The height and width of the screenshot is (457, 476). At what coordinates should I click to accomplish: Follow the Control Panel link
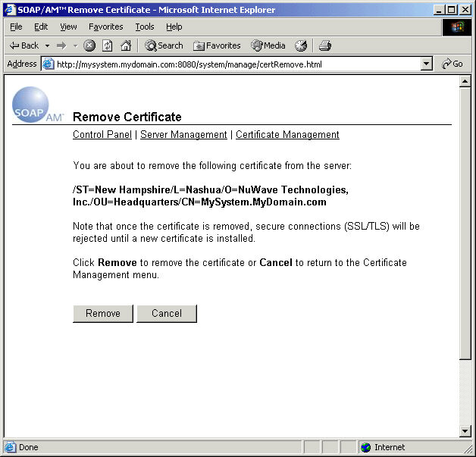point(102,135)
